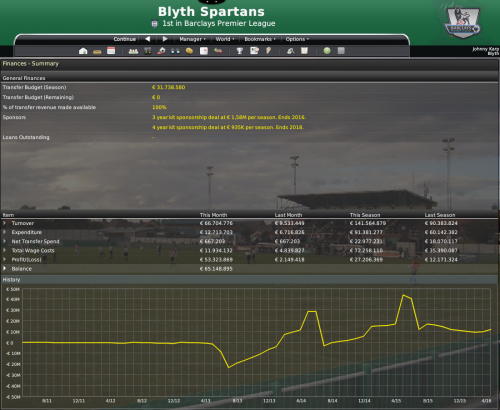Click the 4/15 marker on graph axis
The image size is (500, 410).
tap(396, 401)
